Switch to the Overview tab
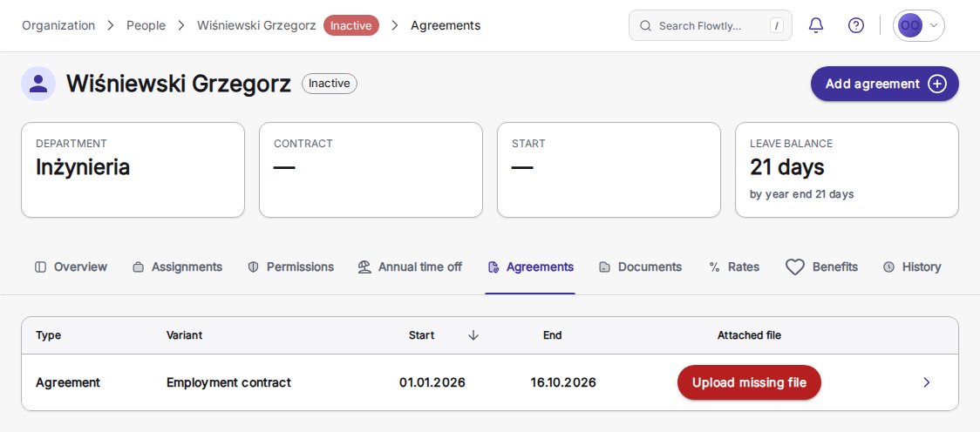Screen dimensions: 980x432 pos(71,267)
